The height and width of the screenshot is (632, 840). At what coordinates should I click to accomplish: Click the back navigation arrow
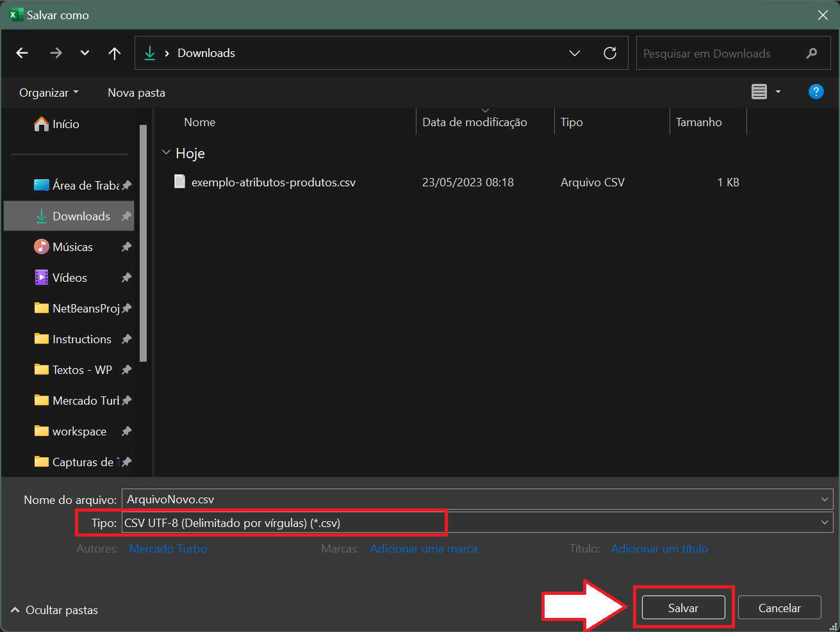tap(22, 53)
